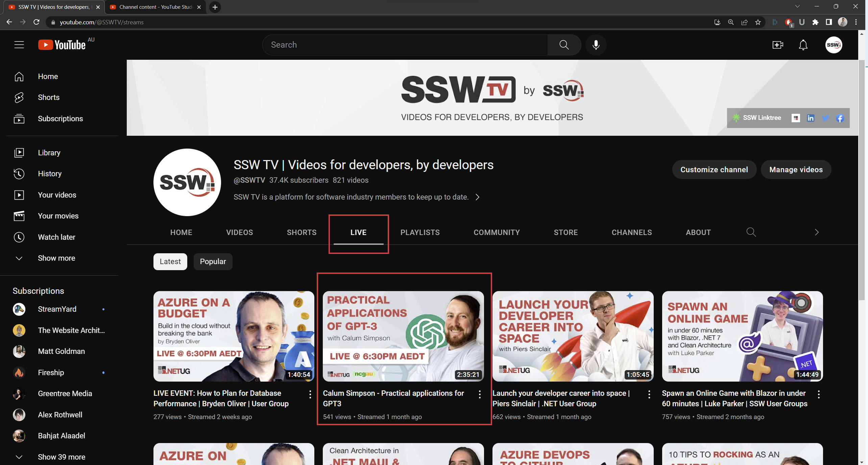Click the LinkedIn icon on banner

(811, 118)
